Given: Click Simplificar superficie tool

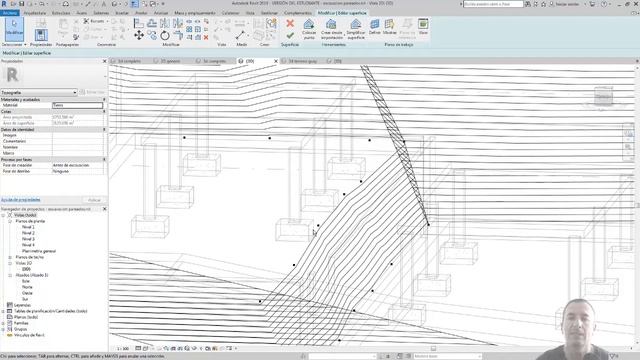Looking at the screenshot, I should click(x=356, y=29).
